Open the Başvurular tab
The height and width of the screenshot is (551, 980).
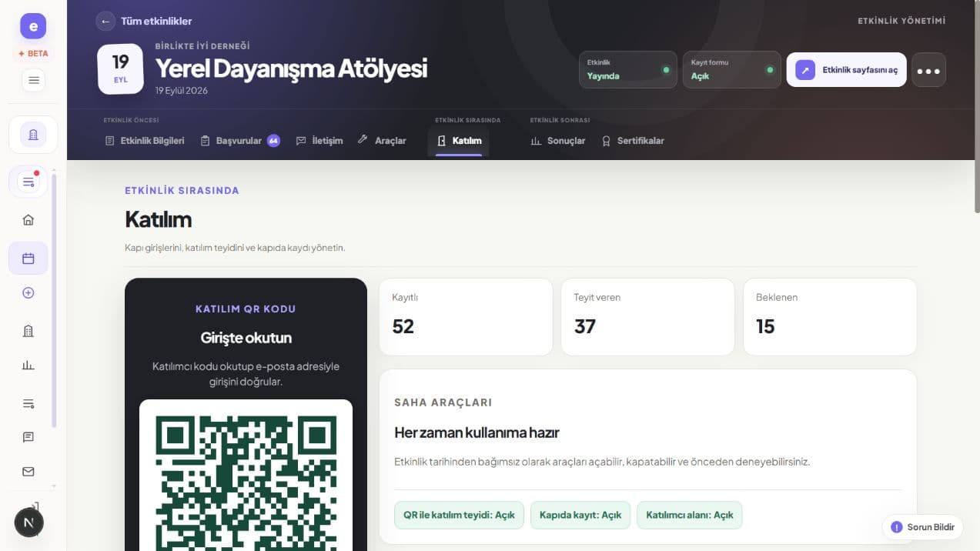pos(239,141)
